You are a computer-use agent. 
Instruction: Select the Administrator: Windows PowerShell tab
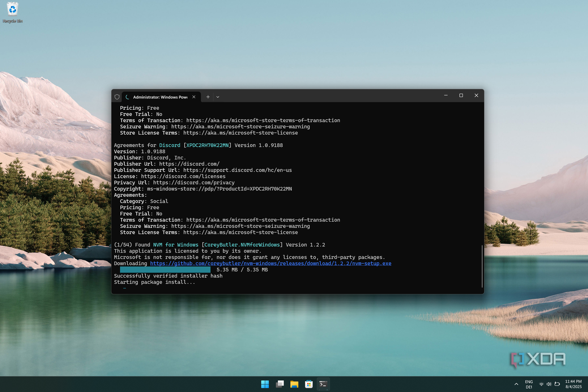159,97
